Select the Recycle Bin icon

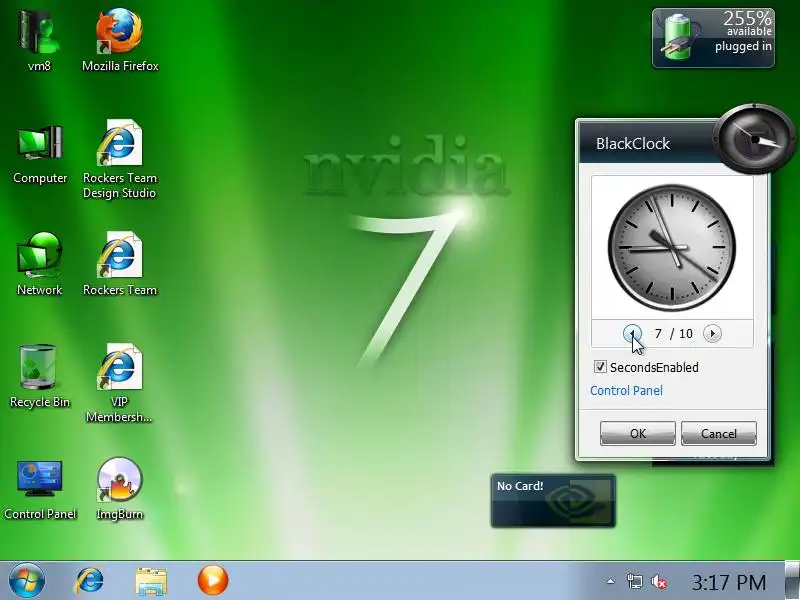[39, 377]
